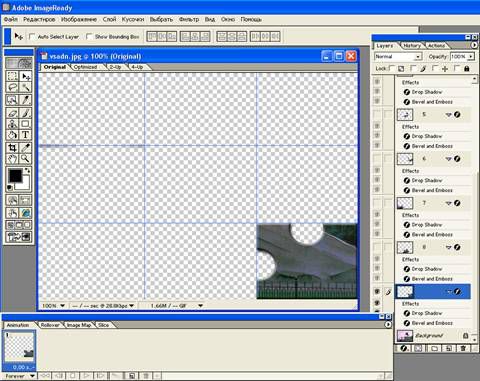Select the Hand tool
Image resolution: width=480 pixels, height=381 pixels.
click(x=12, y=159)
